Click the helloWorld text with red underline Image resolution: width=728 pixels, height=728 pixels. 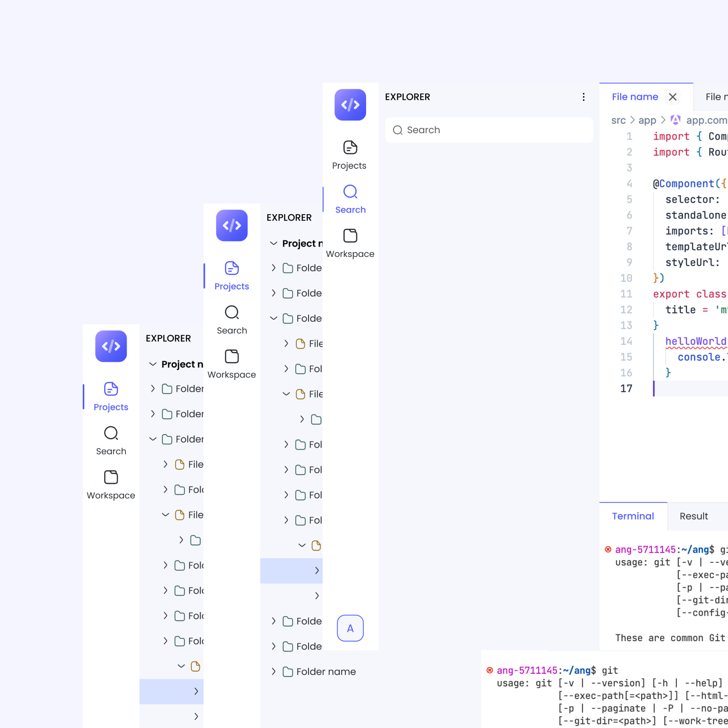696,341
